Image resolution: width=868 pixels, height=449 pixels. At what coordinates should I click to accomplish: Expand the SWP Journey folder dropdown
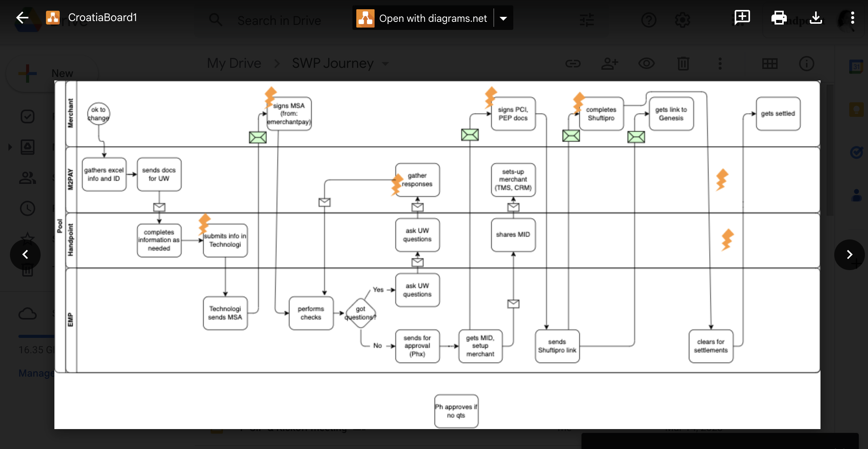(385, 64)
